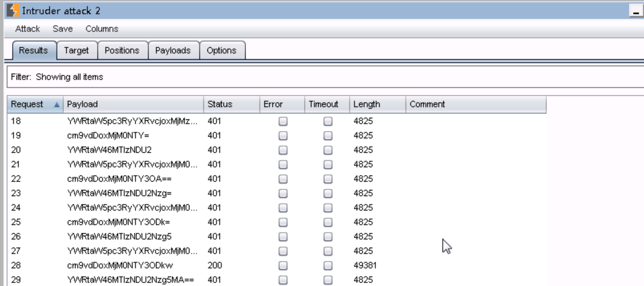The image size is (644, 286).
Task: Click the 401 status of request 21
Action: pyautogui.click(x=214, y=165)
